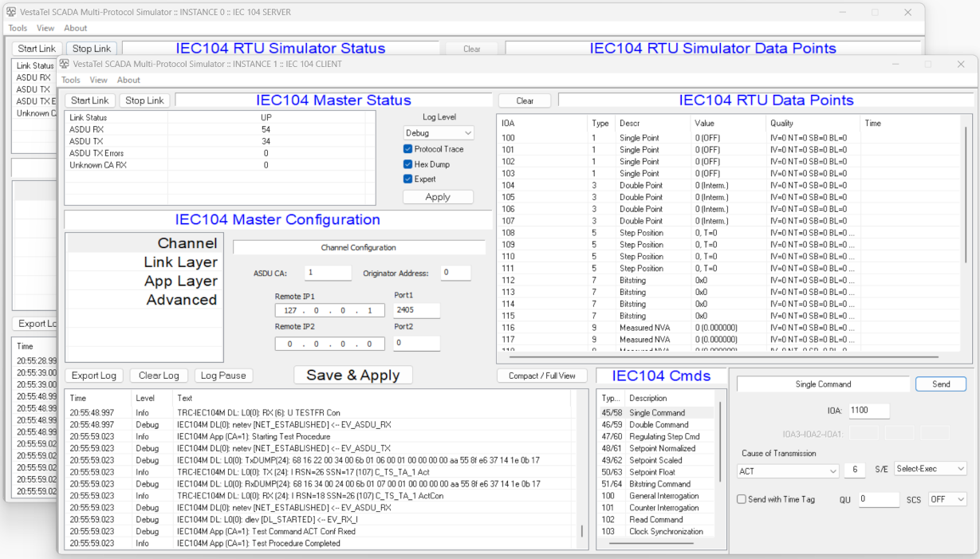Screen dimensions: 980x559
Task: Open the Tools menu in the client window
Action: pyautogui.click(x=71, y=80)
